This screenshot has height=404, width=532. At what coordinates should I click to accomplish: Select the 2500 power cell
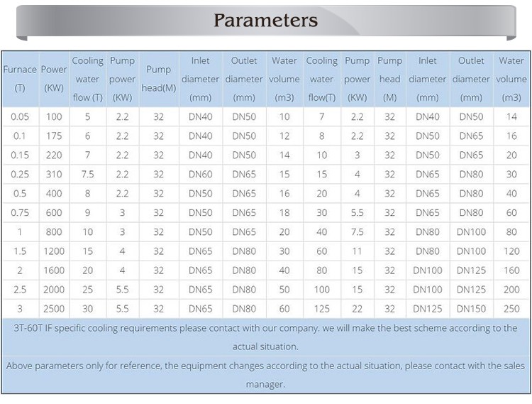54,308
